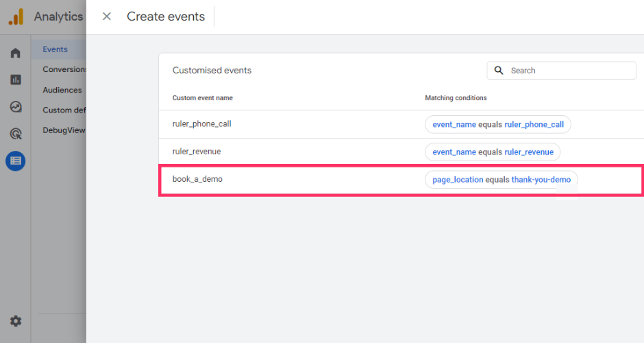
Task: Click the page_location equals thank-you-demo condition
Action: [501, 180]
